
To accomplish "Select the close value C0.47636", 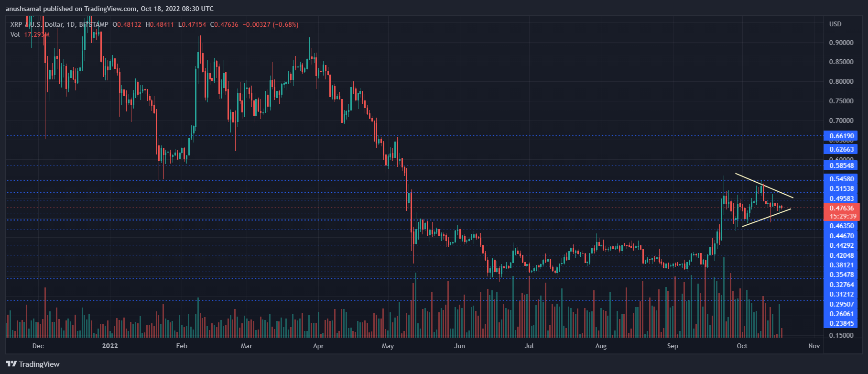I will (x=224, y=24).
